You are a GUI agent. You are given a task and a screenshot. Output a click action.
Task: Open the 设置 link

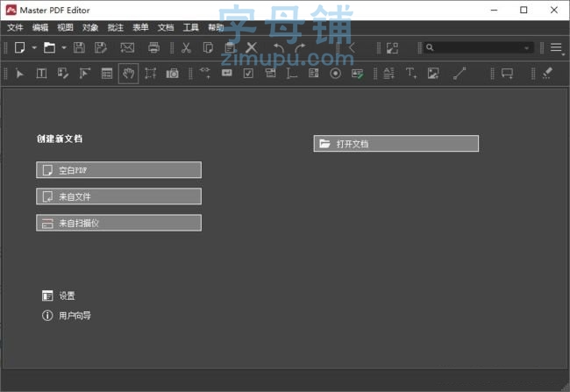pyautogui.click(x=59, y=296)
